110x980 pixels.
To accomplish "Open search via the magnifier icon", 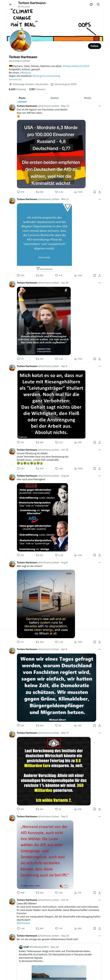I will tap(98, 5).
